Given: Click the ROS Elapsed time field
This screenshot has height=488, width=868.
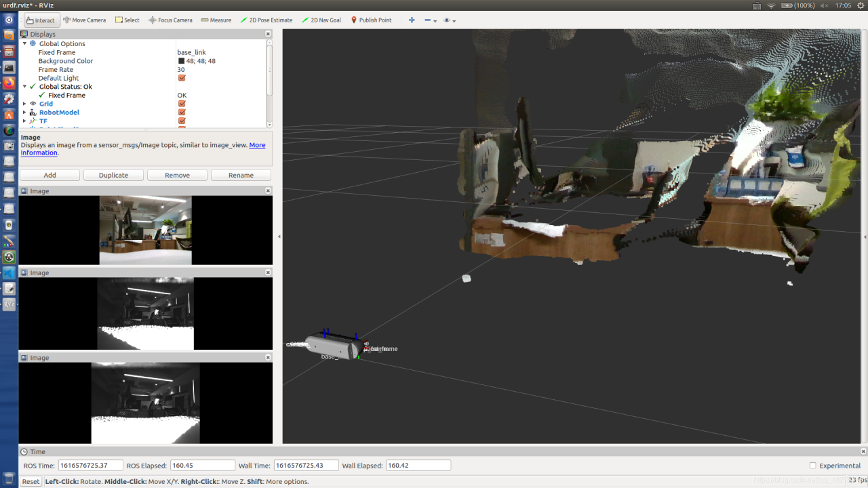Looking at the screenshot, I should [202, 466].
